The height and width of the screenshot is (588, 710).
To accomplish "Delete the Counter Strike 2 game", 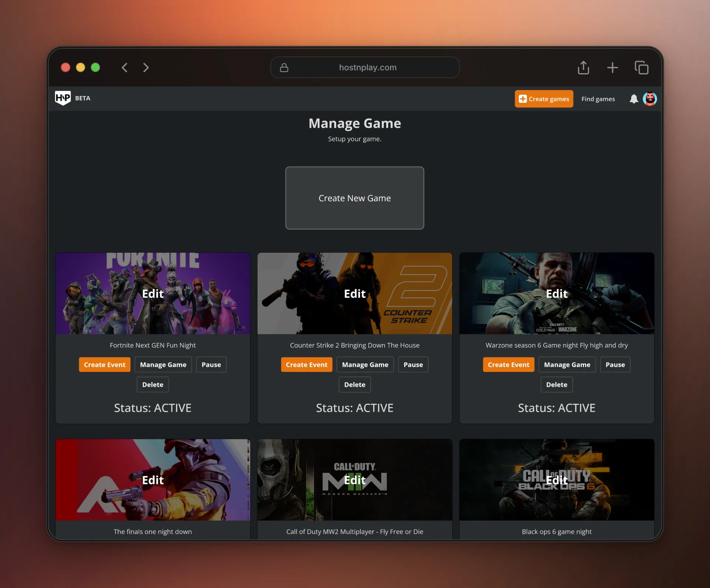I will [x=355, y=384].
